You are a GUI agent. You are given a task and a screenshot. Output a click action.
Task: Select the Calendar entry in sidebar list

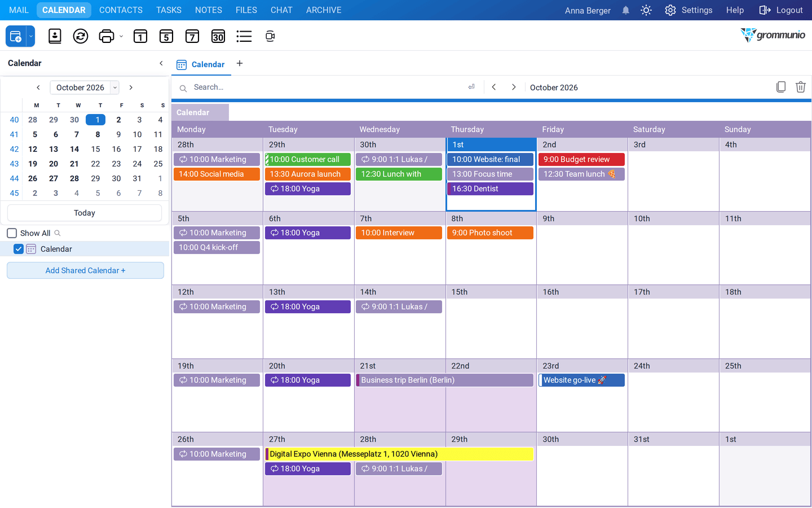(85, 249)
